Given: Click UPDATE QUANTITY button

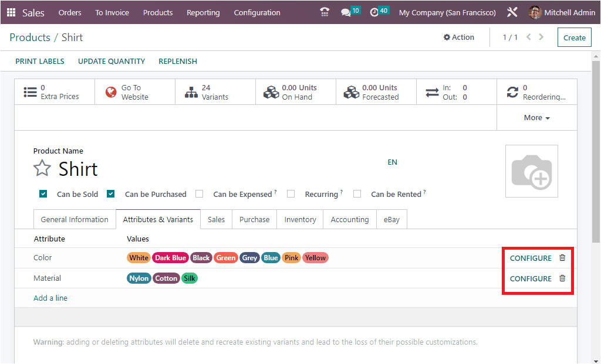Looking at the screenshot, I should [112, 61].
